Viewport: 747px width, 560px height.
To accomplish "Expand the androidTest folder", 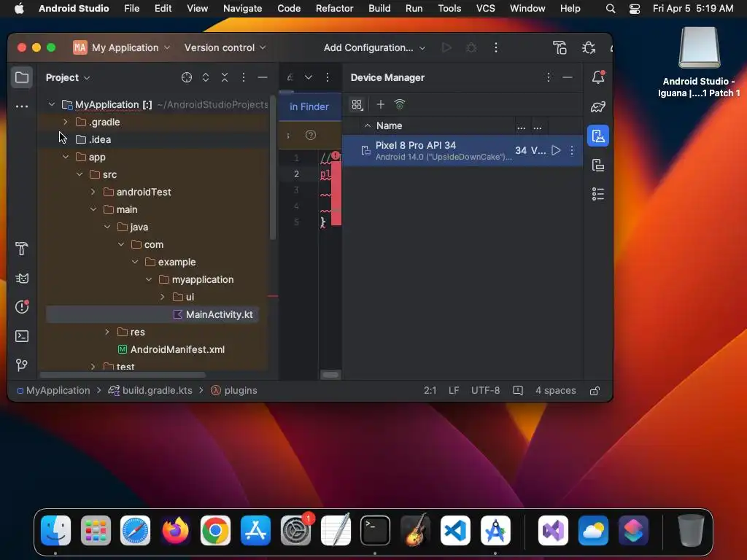I will click(93, 192).
